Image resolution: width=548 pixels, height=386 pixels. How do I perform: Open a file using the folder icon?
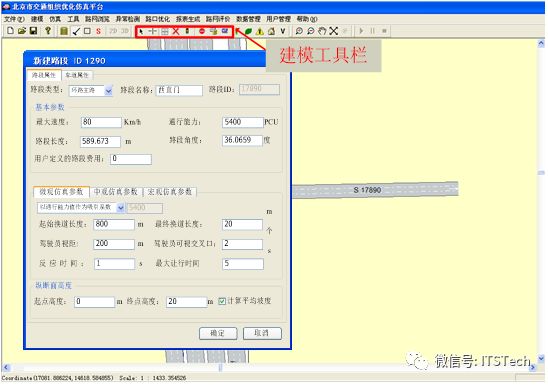pos(22,31)
